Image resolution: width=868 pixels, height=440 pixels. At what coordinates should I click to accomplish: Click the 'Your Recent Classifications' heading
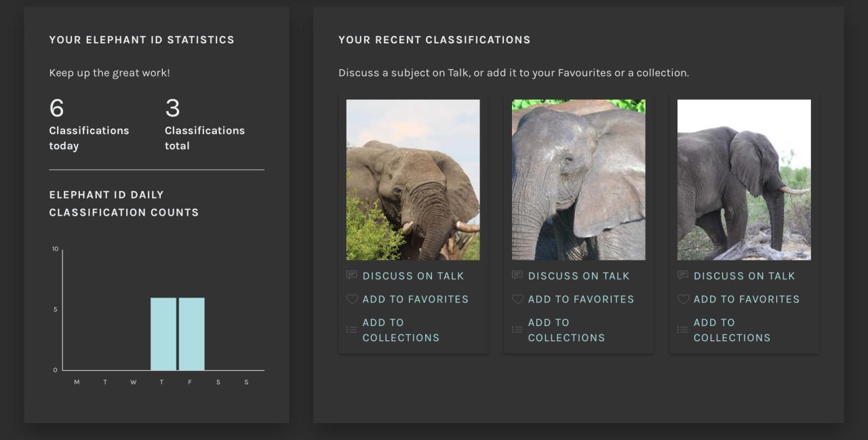435,40
